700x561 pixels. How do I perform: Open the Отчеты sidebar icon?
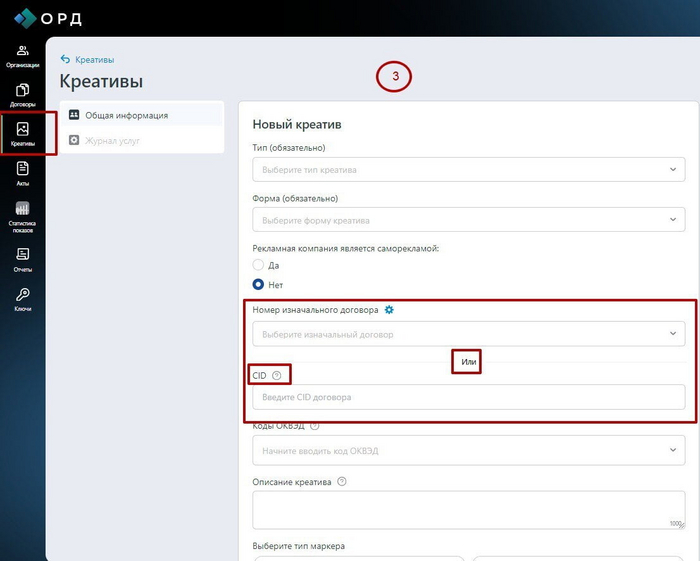tap(22, 258)
